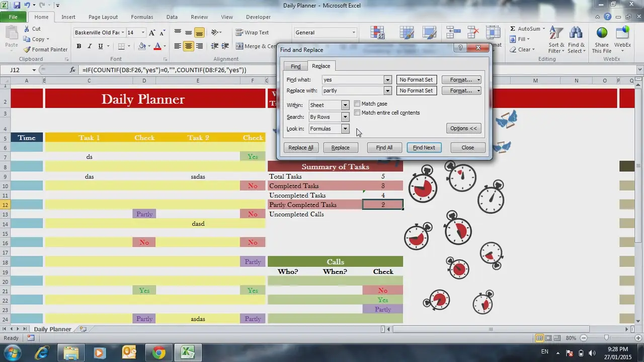The image size is (644, 362).
Task: Click the insert function fx icon
Action: coord(73,70)
